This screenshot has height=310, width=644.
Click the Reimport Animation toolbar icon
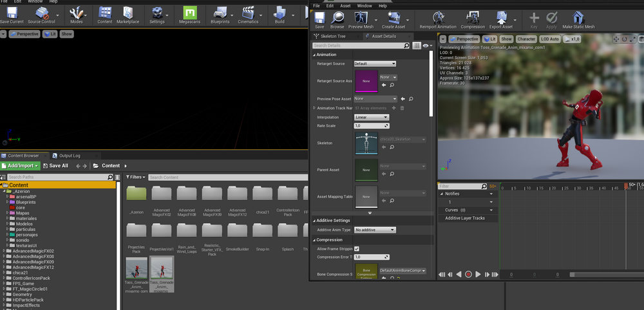pos(439,18)
